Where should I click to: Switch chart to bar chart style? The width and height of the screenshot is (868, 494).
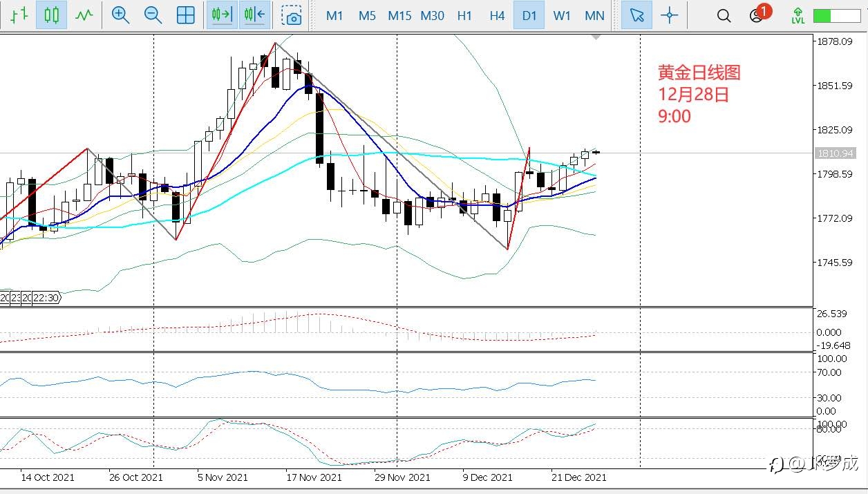(19, 15)
